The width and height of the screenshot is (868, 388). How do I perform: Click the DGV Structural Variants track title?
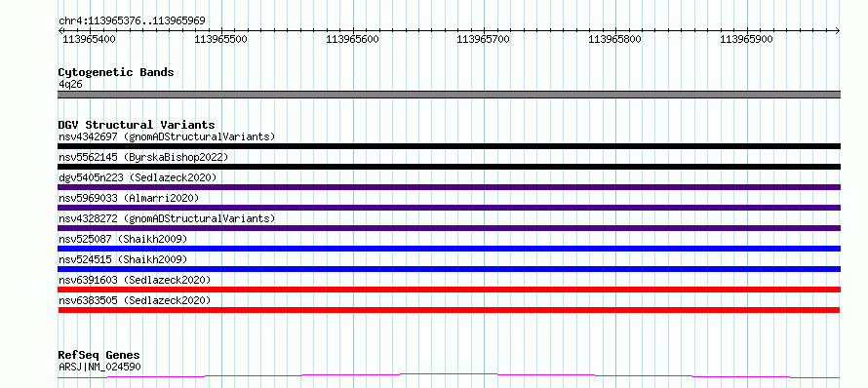[x=137, y=125]
